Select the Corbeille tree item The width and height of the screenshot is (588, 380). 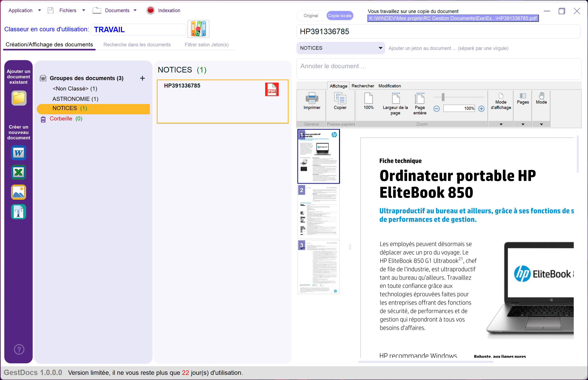tap(61, 118)
